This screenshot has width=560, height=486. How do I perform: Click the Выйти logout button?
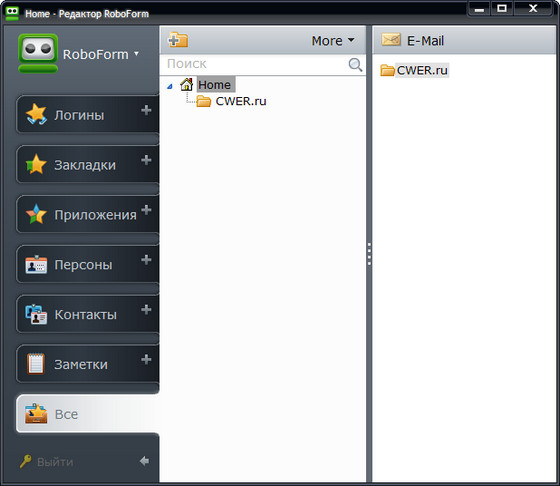pos(47,462)
